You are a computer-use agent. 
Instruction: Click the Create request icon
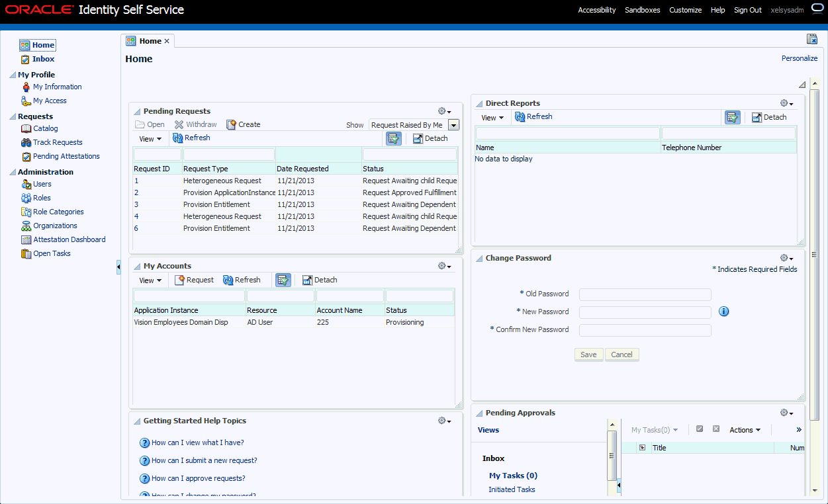[231, 124]
